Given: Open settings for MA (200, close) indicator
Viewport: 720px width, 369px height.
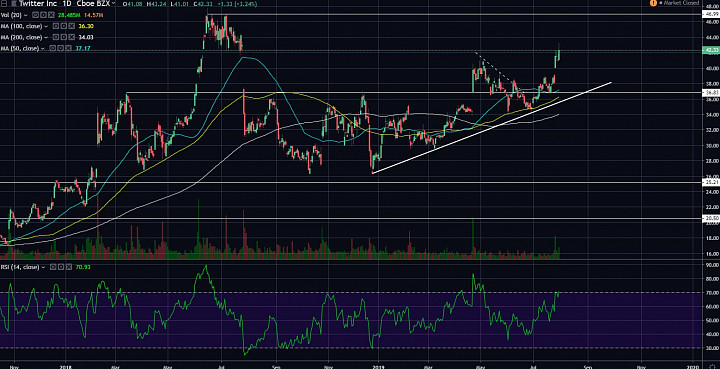Looking at the screenshot, I should tap(64, 37).
